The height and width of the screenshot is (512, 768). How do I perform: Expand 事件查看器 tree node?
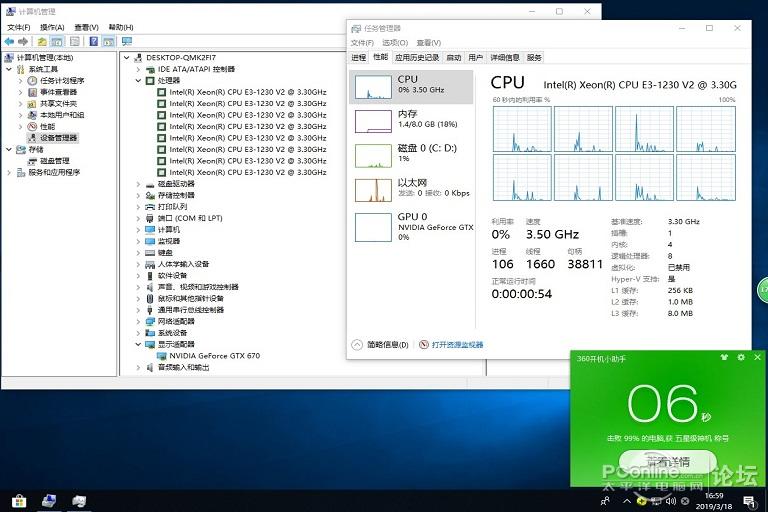(x=20, y=92)
